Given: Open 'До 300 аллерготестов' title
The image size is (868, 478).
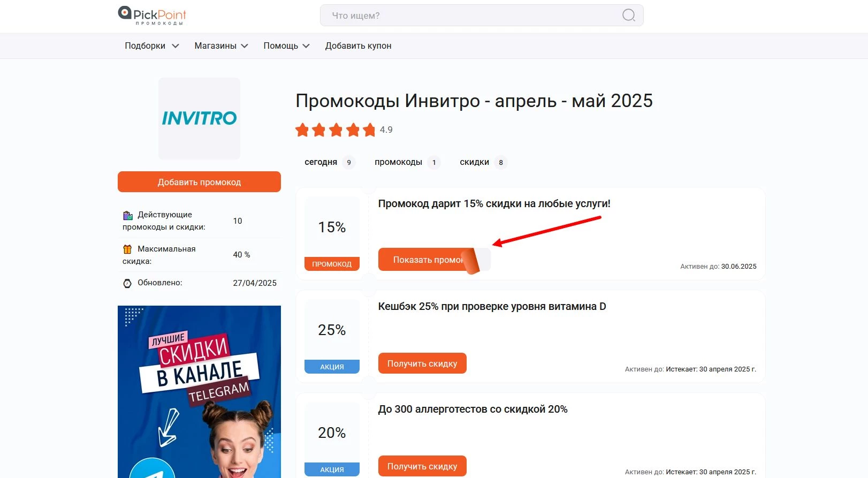Looking at the screenshot, I should [473, 409].
